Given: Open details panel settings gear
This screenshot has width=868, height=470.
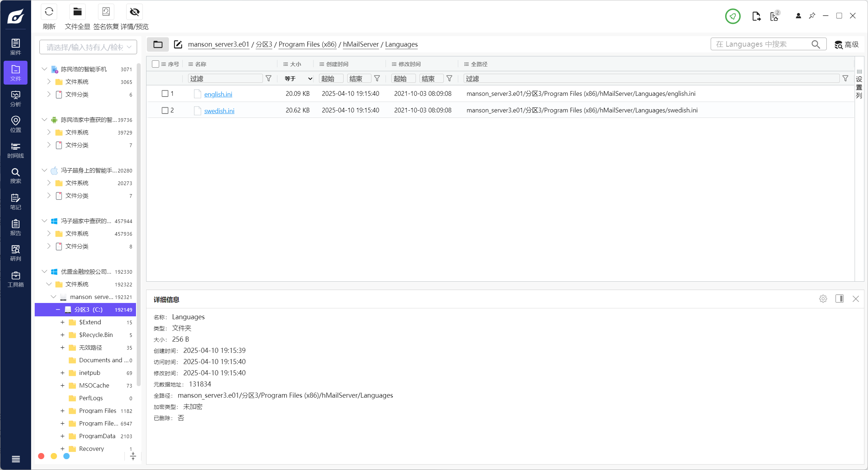Looking at the screenshot, I should tap(823, 299).
